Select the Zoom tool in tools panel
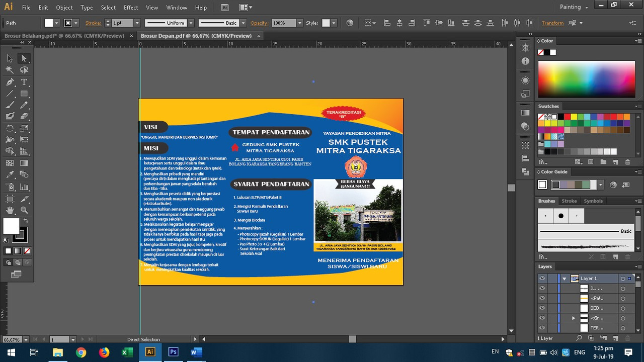Image resolution: width=644 pixels, height=362 pixels. [x=24, y=210]
